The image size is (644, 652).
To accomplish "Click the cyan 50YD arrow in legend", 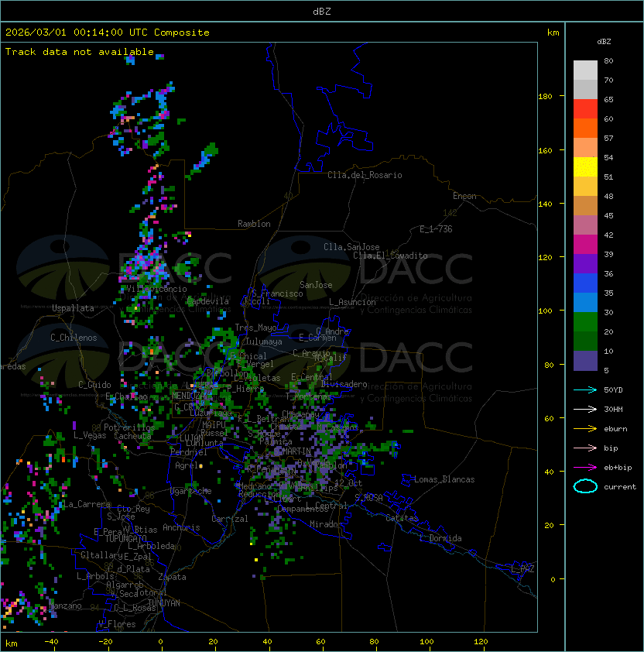I will (x=585, y=389).
